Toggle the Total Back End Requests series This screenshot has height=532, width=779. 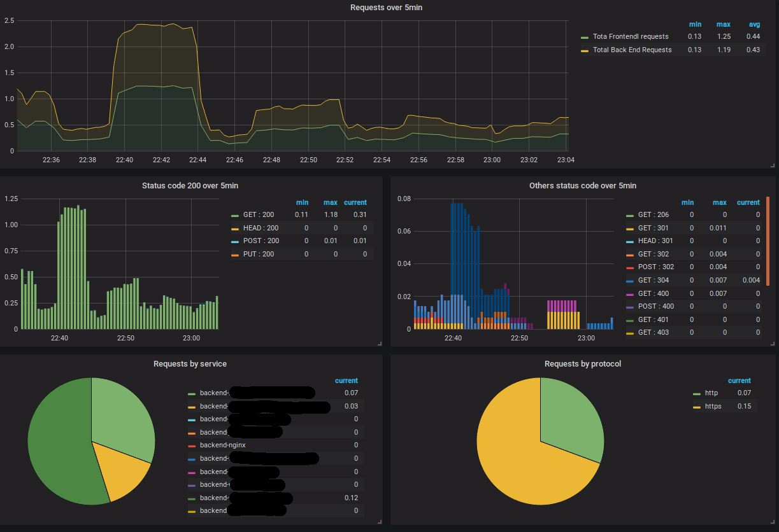[632, 50]
